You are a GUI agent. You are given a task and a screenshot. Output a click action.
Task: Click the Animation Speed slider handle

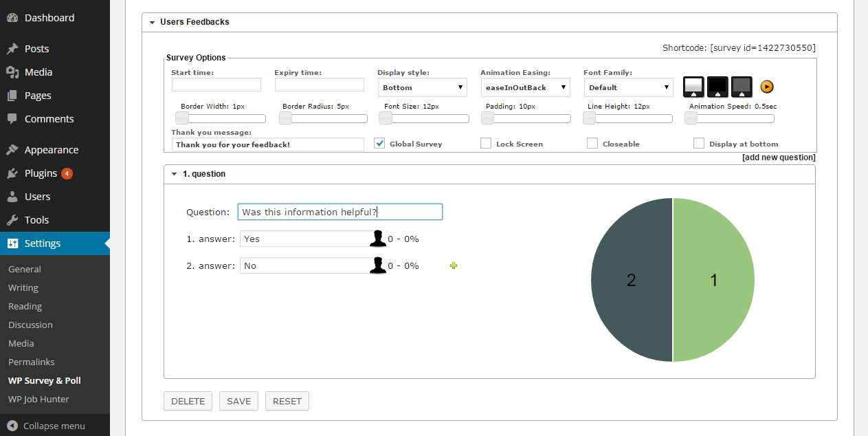click(691, 118)
